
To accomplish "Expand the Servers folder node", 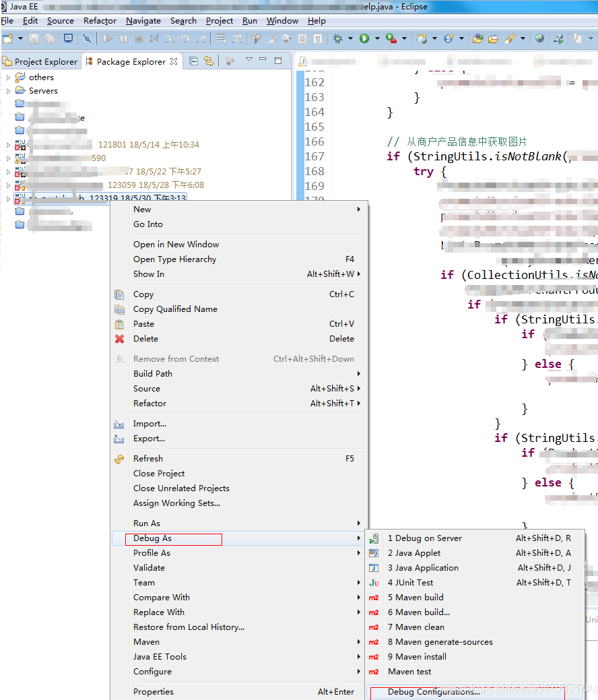I will pyautogui.click(x=8, y=91).
